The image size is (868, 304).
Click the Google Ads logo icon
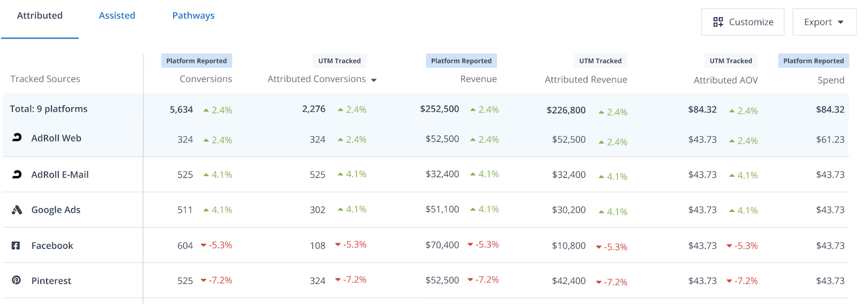(x=17, y=210)
